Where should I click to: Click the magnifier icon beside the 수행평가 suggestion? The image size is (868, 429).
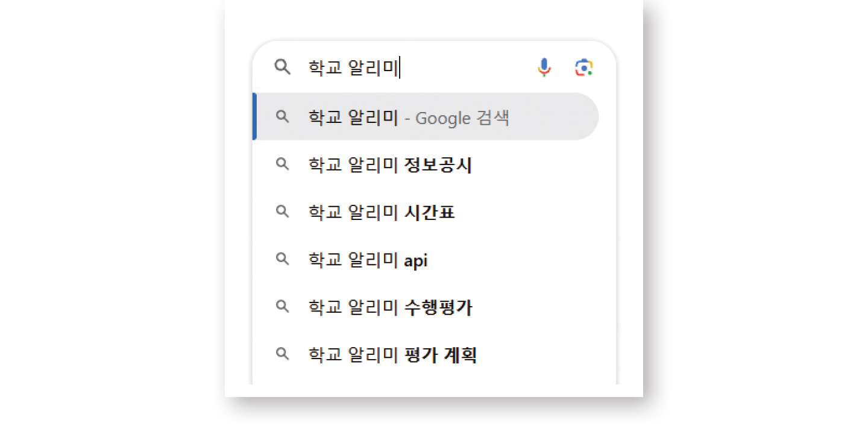click(282, 307)
